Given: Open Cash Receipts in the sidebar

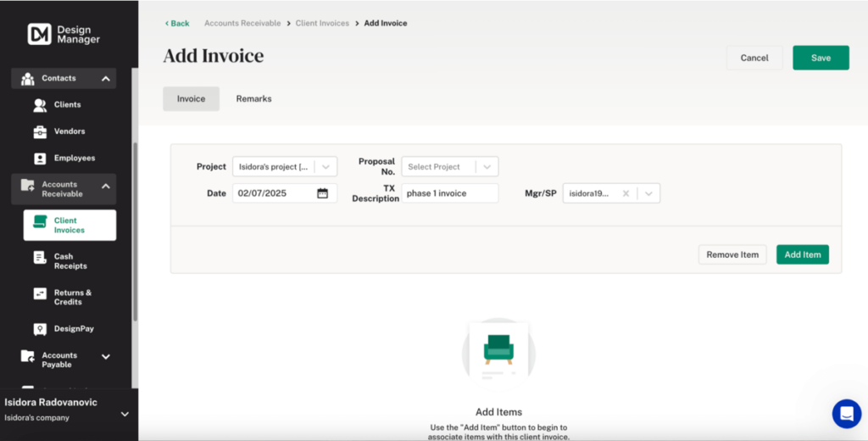Looking at the screenshot, I should (x=70, y=261).
